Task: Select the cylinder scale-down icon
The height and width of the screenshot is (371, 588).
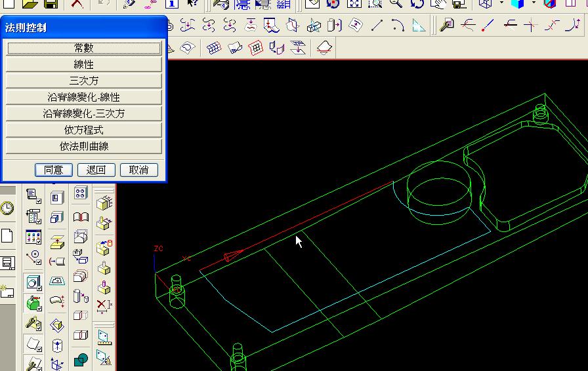Action: click(81, 296)
